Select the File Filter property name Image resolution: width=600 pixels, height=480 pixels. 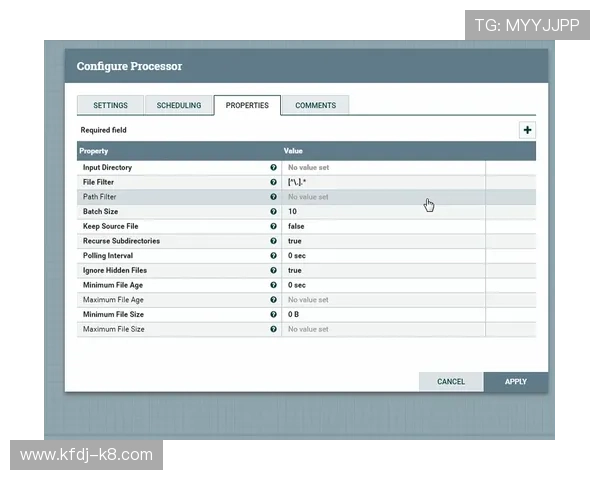point(98,182)
